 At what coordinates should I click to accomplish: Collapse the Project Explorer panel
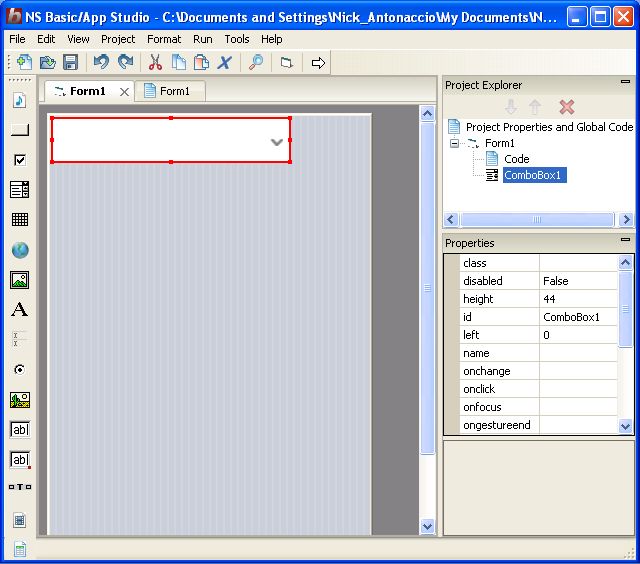tap(625, 81)
